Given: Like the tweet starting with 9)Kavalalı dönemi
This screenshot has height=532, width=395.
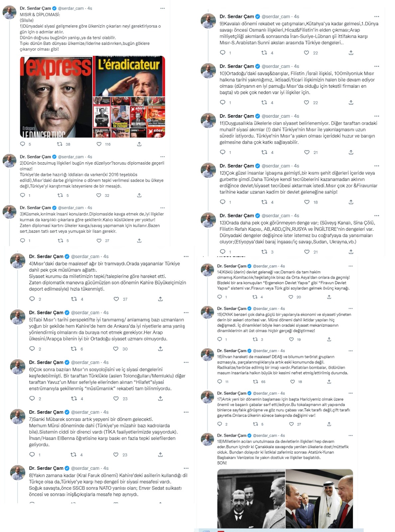Looking at the screenshot, I should click(307, 53).
